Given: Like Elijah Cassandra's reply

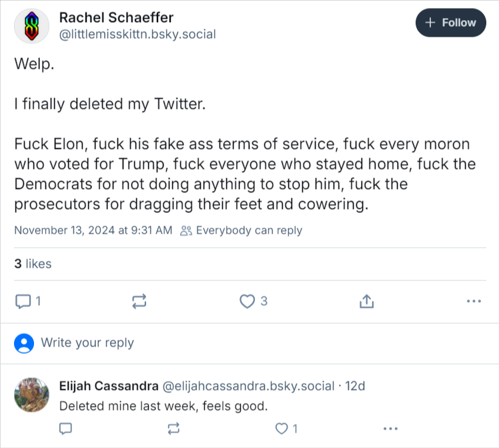Looking at the screenshot, I should [x=283, y=428].
